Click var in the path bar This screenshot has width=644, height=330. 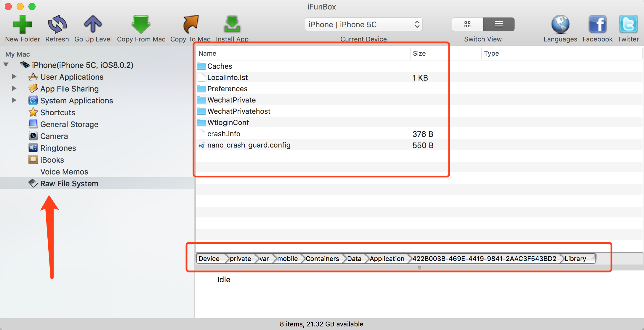264,259
